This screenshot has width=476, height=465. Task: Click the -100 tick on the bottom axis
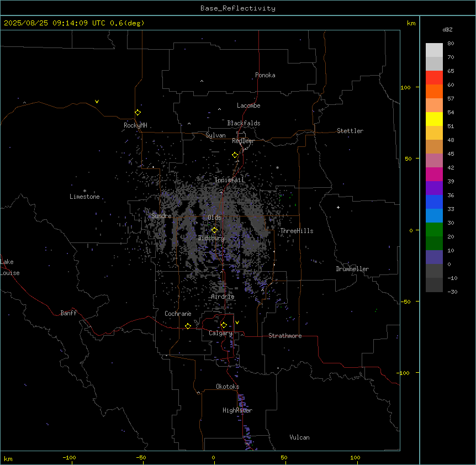(70, 457)
